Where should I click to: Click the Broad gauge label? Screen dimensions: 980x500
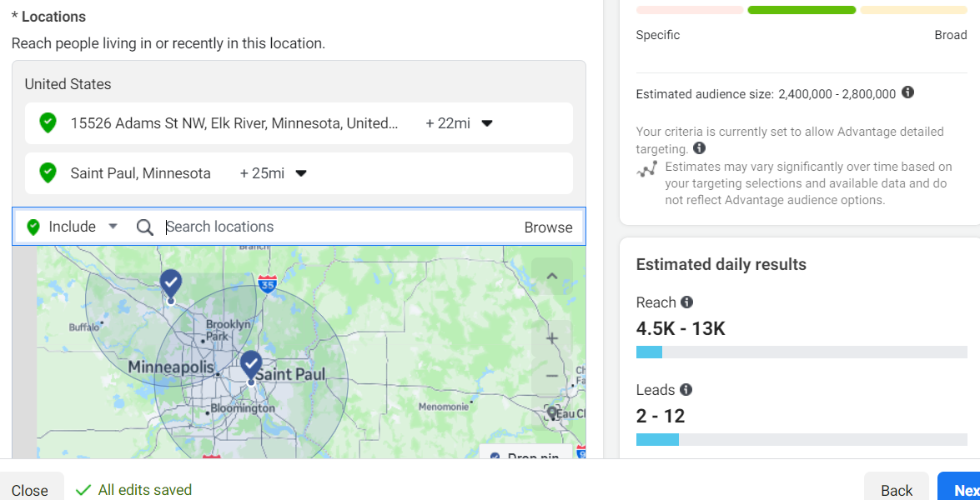(951, 35)
